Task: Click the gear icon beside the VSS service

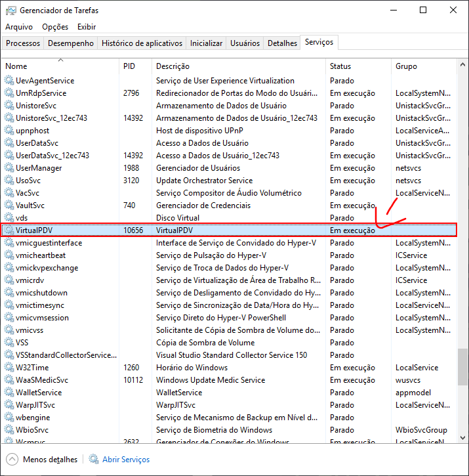Action: 9,343
